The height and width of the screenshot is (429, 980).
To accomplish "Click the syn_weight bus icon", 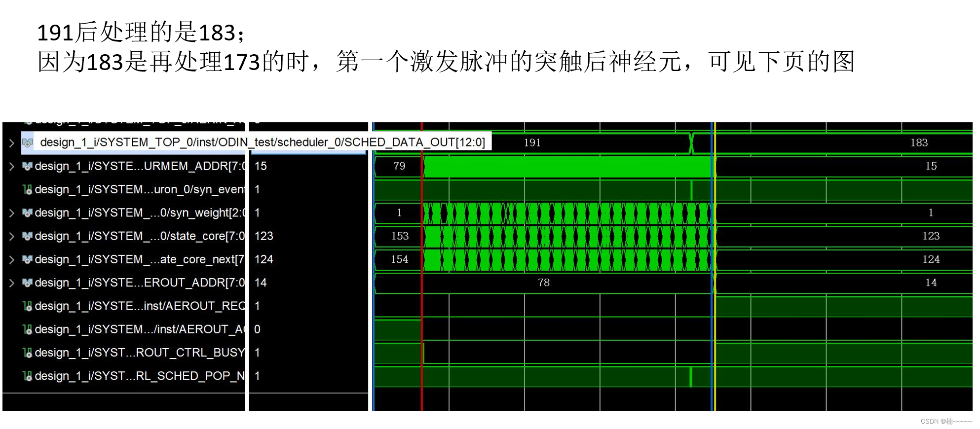I will tap(28, 213).
